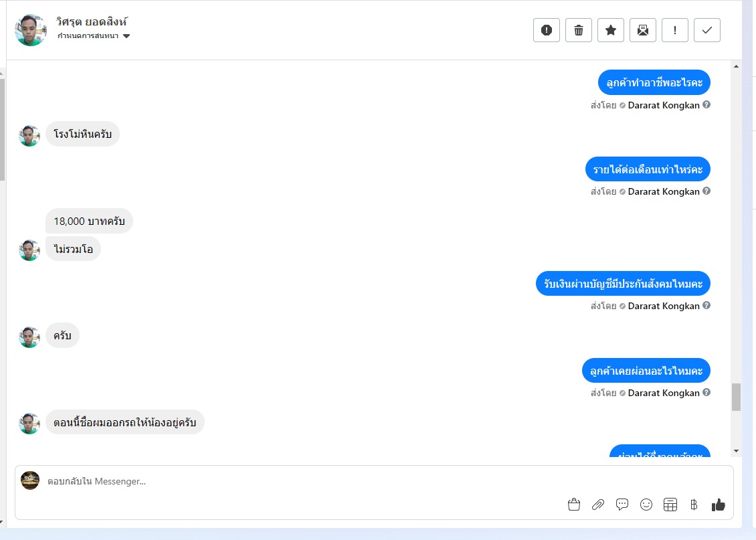This screenshot has height=540, width=756.
Task: Send a thumbs-up like
Action: pos(719,505)
